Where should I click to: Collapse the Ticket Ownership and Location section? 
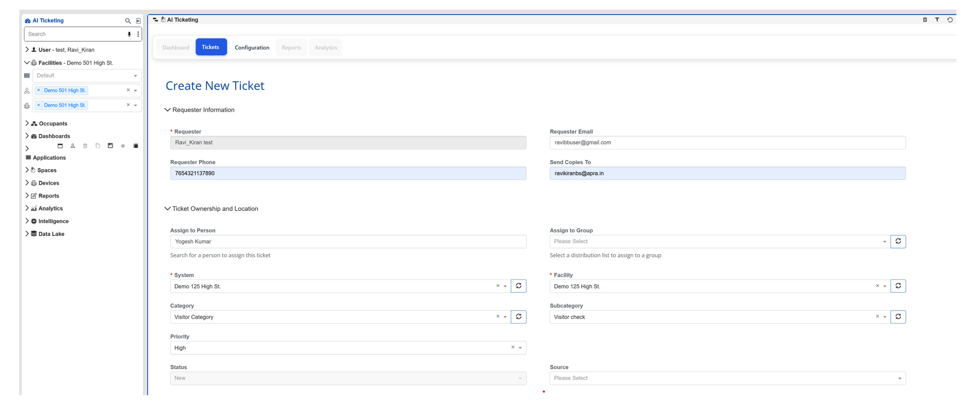(167, 209)
